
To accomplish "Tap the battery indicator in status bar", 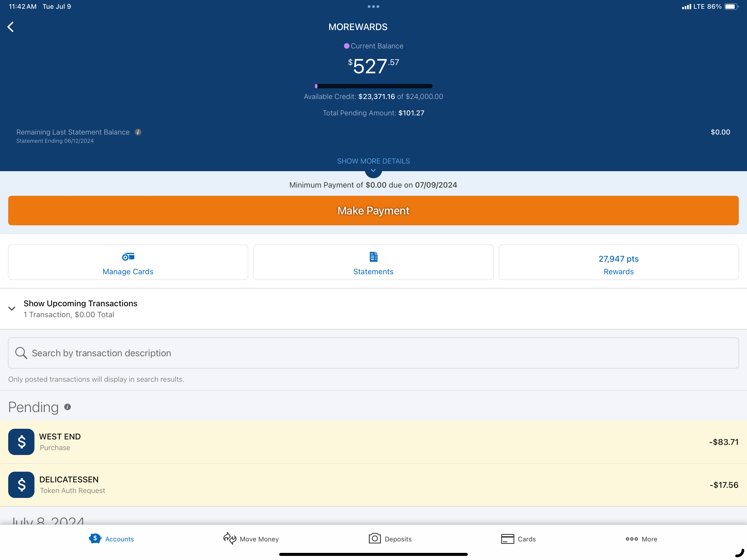I will coord(731,6).
